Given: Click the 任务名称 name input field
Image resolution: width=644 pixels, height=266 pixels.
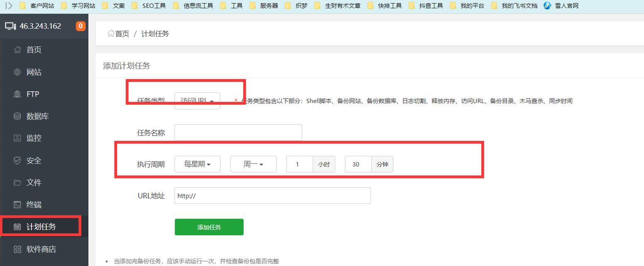Looking at the screenshot, I should [238, 132].
